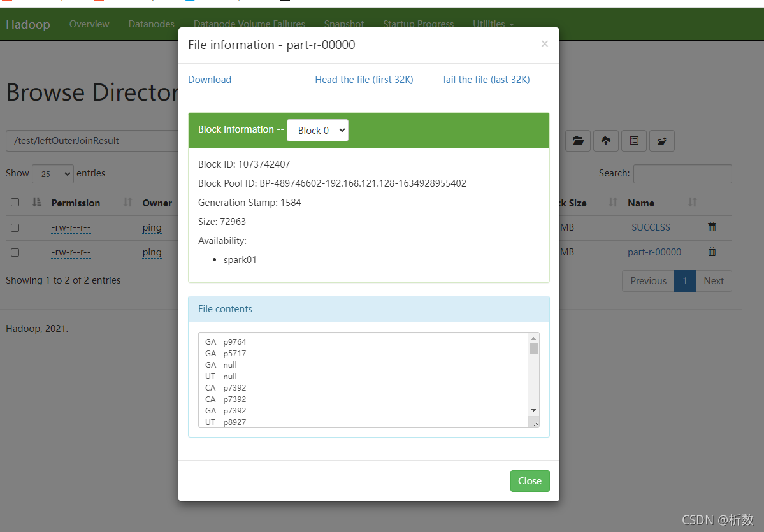Click the /test/leftOuterJoinResult path field

click(x=92, y=141)
